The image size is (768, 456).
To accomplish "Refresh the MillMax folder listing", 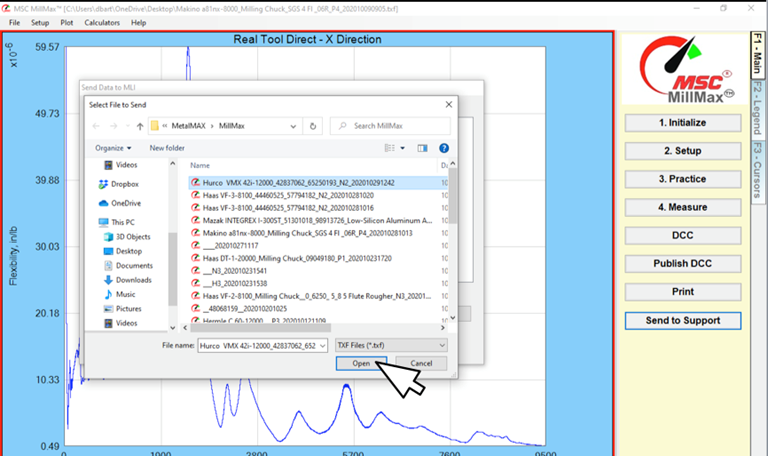I will [312, 126].
